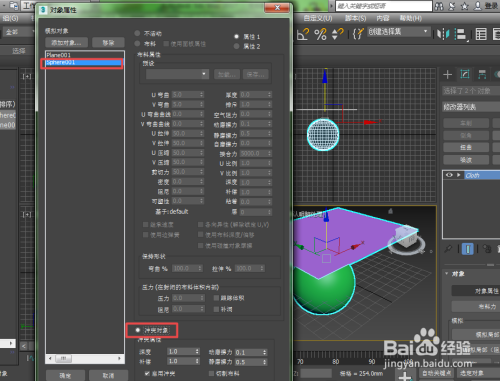Toggle the 启用冲突 checkbox
The image size is (500, 381).
pyautogui.click(x=147, y=374)
